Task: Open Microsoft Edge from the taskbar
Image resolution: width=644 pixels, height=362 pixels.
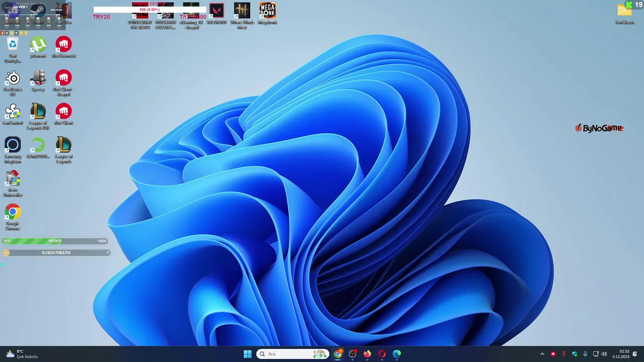Action: click(396, 354)
